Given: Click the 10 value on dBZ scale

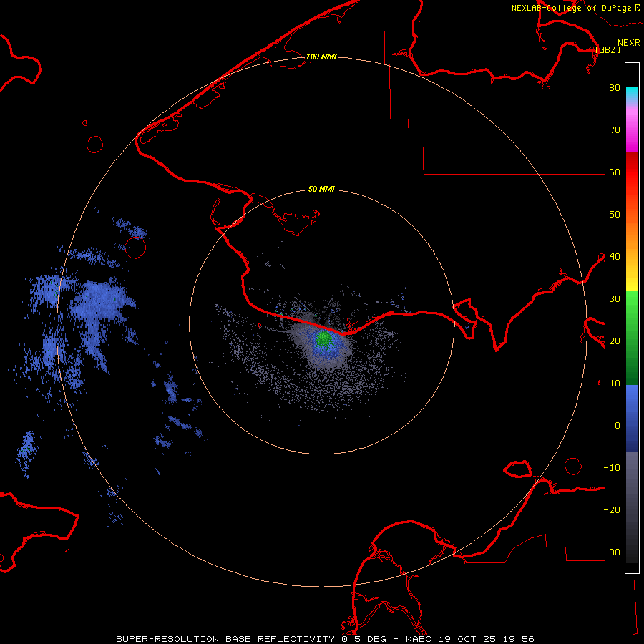Looking at the screenshot, I should 615,384.
